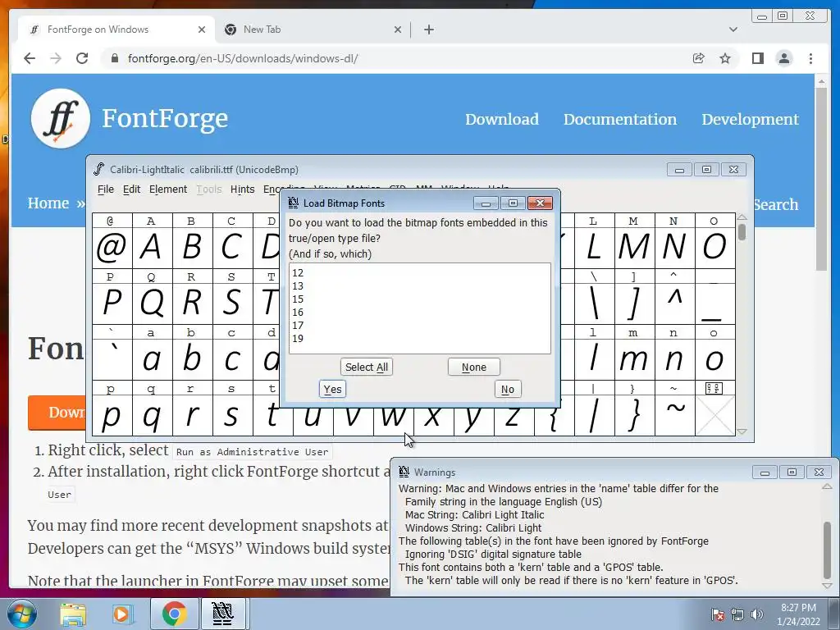
Task: Click the font view scrollbar up arrow
Action: point(742,217)
